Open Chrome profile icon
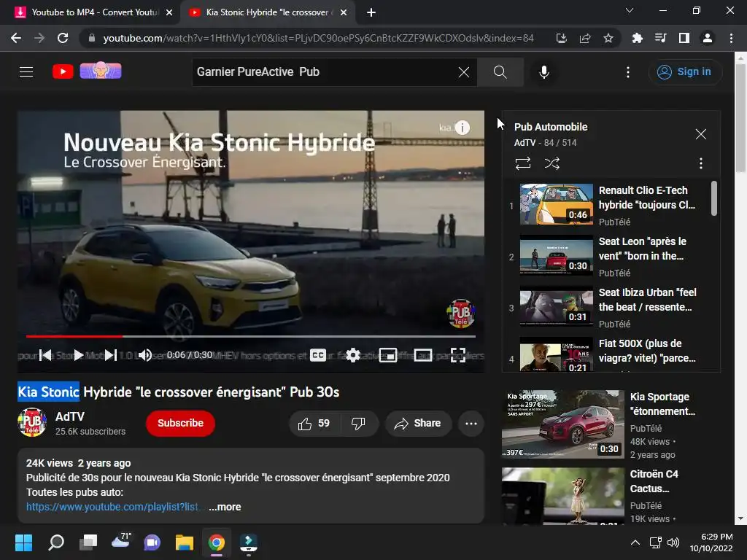The width and height of the screenshot is (747, 560). (708, 38)
